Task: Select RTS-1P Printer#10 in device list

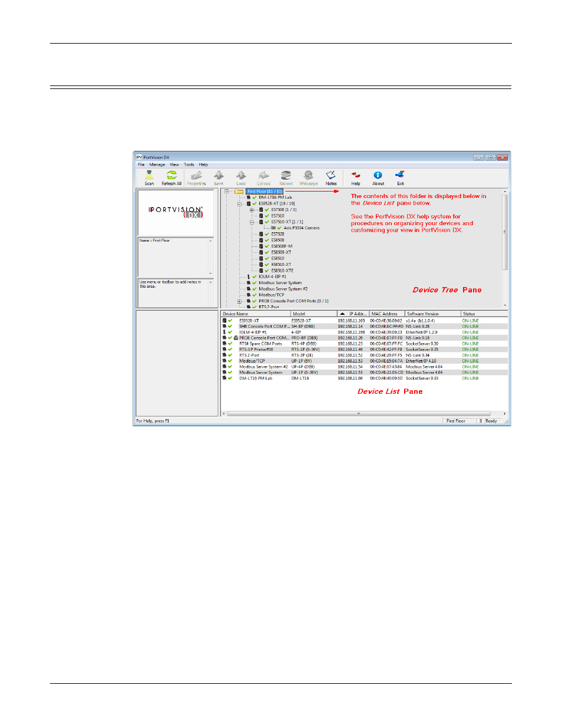Action: pos(364,350)
